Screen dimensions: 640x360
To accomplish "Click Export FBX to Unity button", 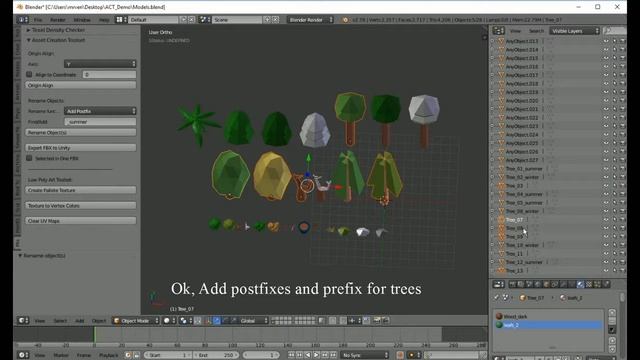I will (80, 148).
